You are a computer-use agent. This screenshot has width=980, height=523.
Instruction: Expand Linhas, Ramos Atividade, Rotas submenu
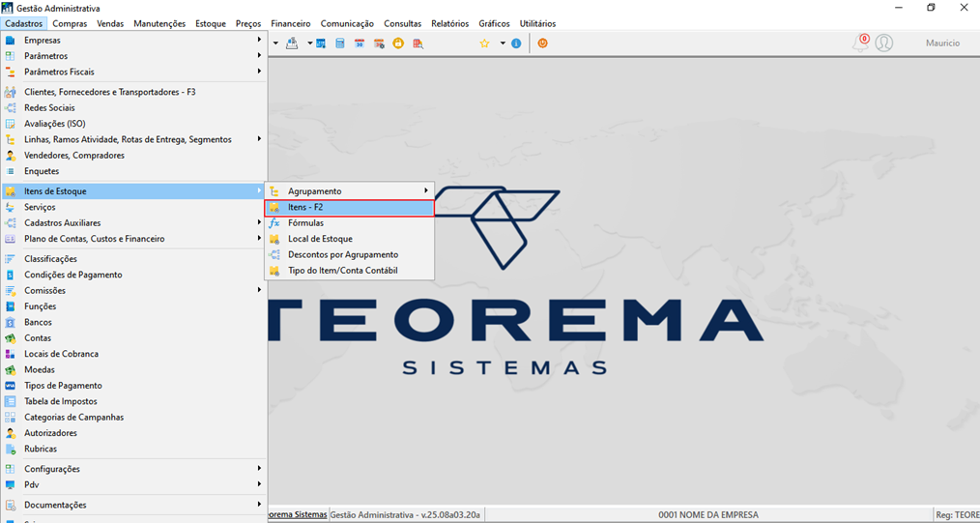pos(259,139)
